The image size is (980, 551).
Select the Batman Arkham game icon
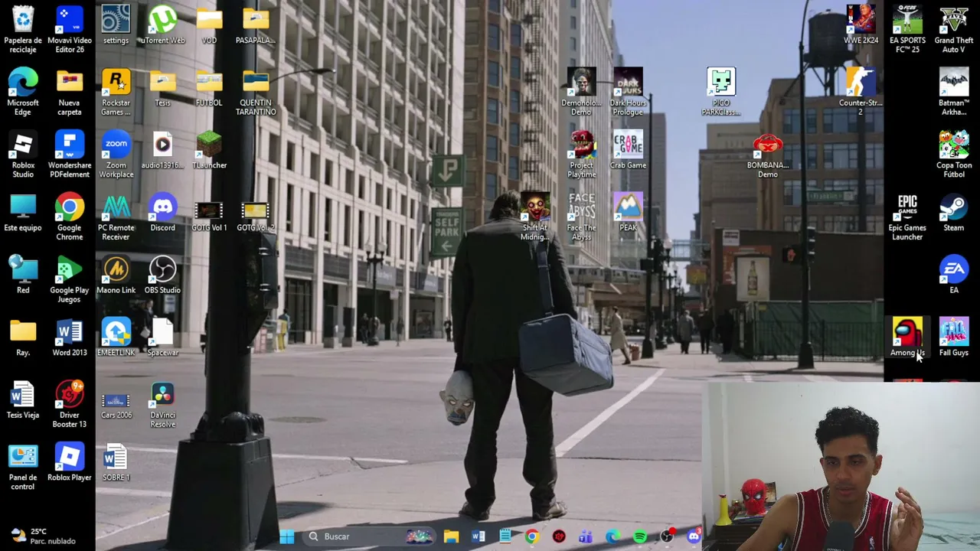pyautogui.click(x=954, y=92)
